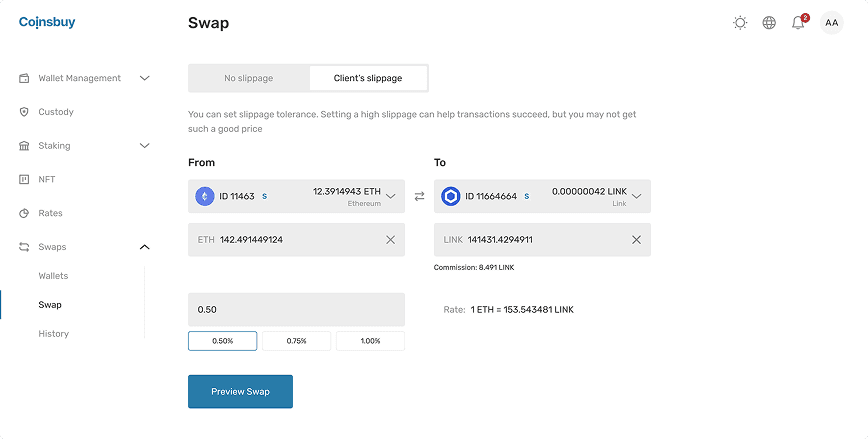
Task: Clear the ETH amount field
Action: pyautogui.click(x=390, y=240)
